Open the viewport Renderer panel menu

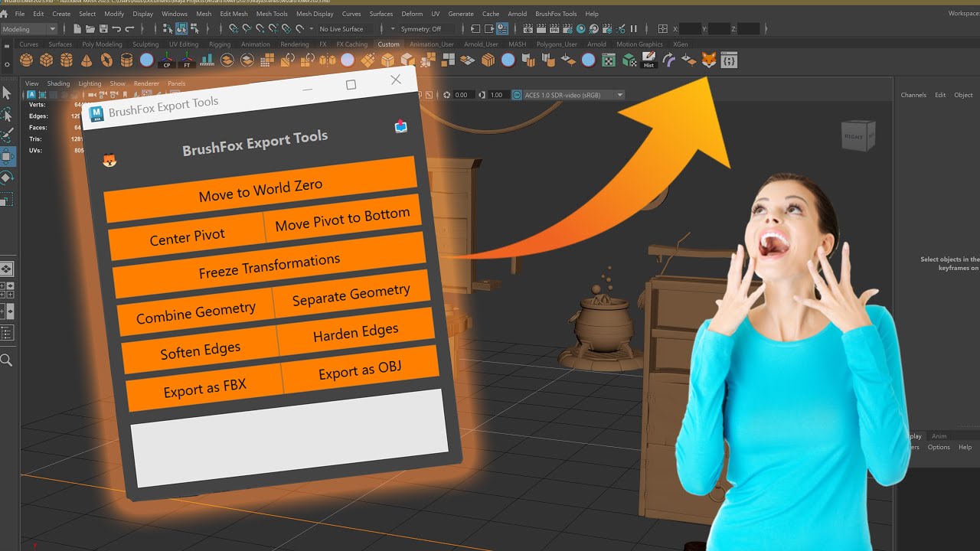[x=146, y=83]
